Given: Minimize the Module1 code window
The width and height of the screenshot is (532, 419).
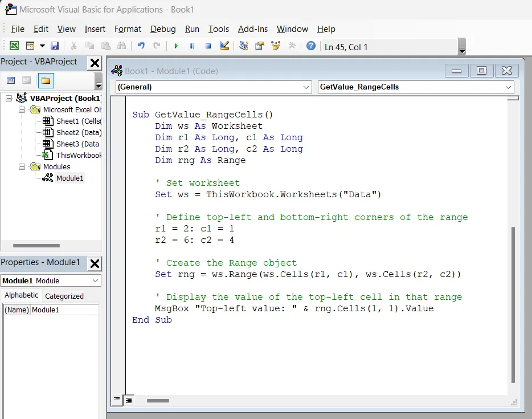Looking at the screenshot, I should coord(457,71).
